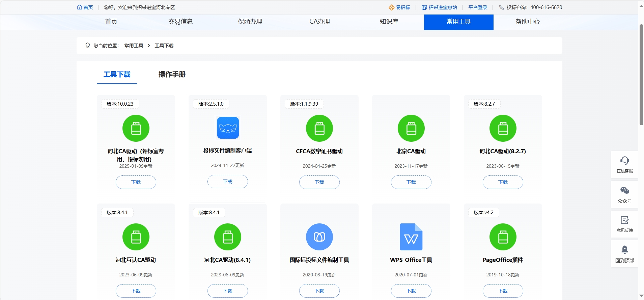This screenshot has width=644, height=300.
Task: Open the 帮助中心 navigation menu
Action: 528,22
